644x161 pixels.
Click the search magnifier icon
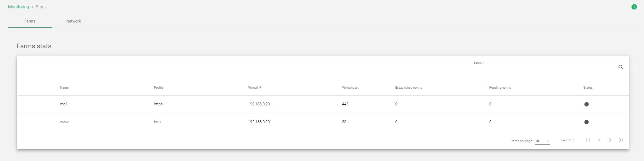(x=621, y=67)
